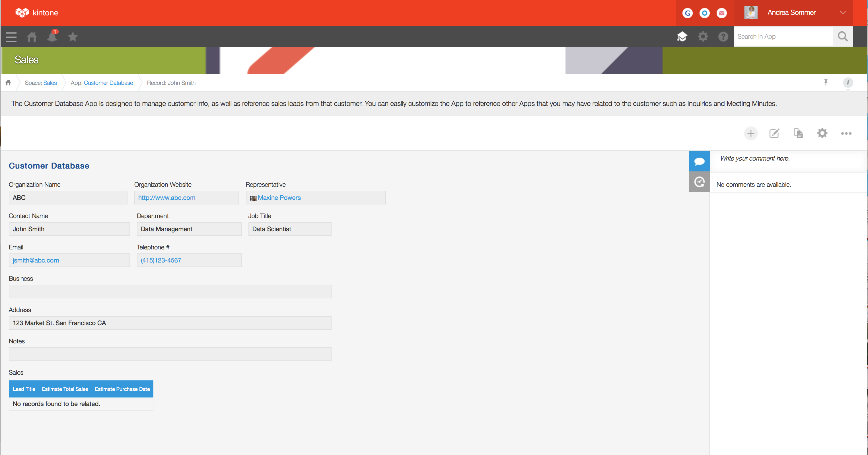This screenshot has height=455, width=868.
Task: Go to the portal home icon
Action: coord(32,37)
